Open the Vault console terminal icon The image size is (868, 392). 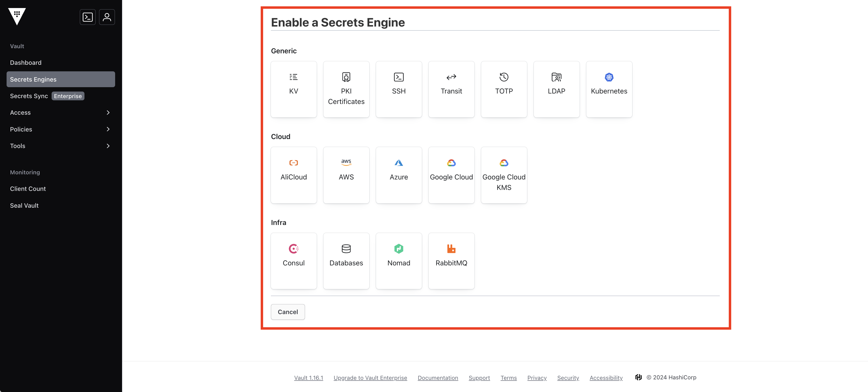[x=88, y=17]
